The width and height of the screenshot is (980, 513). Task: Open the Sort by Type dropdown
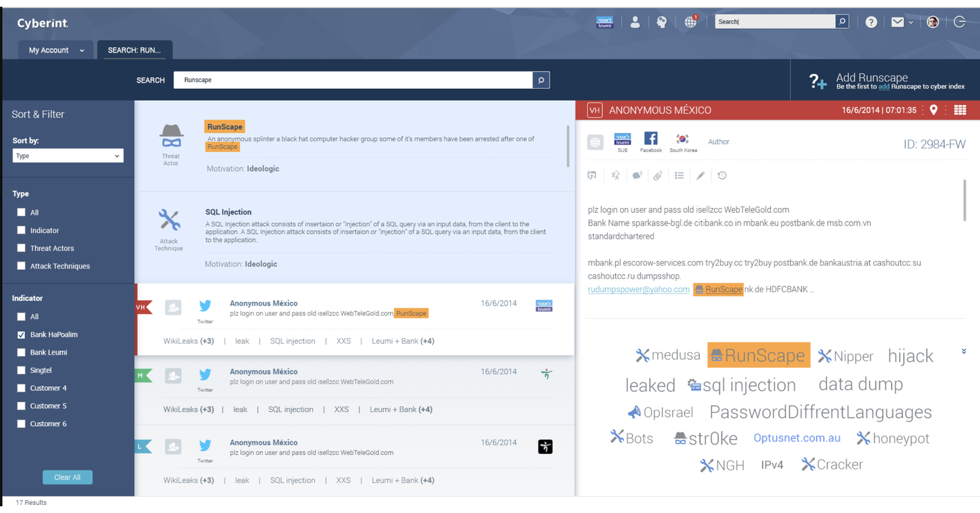click(68, 156)
